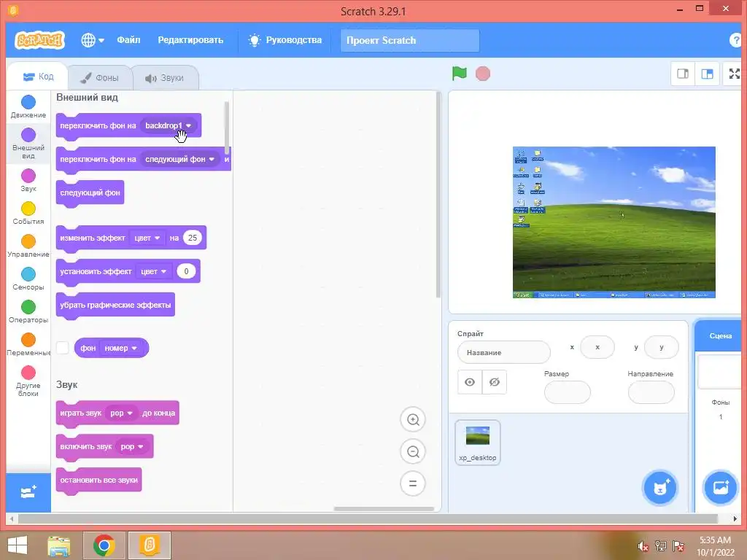Click the workspace vertical scrollbar

[x=438, y=195]
